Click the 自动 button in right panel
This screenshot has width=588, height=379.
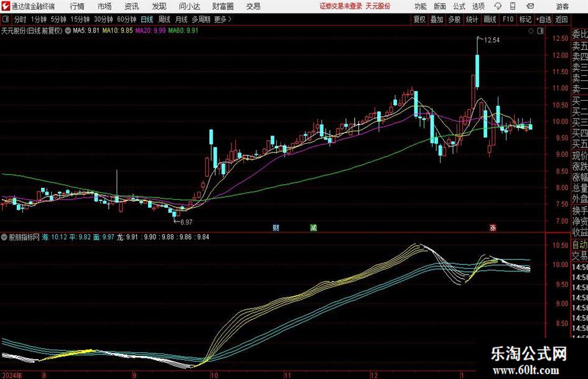[580, 245]
